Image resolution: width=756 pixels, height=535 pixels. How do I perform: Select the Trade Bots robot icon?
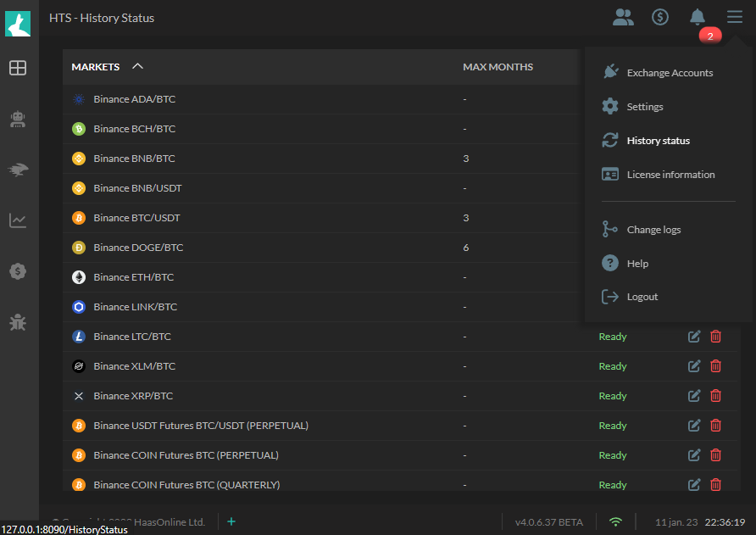coord(18,119)
